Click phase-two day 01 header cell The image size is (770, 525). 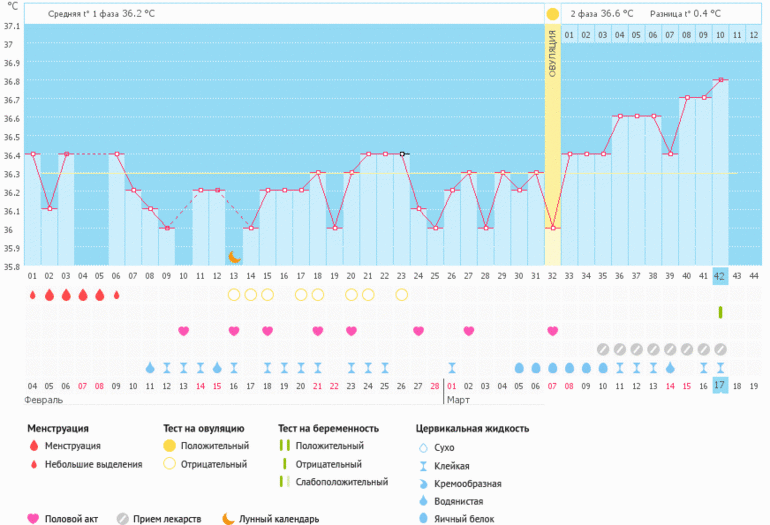tap(569, 36)
